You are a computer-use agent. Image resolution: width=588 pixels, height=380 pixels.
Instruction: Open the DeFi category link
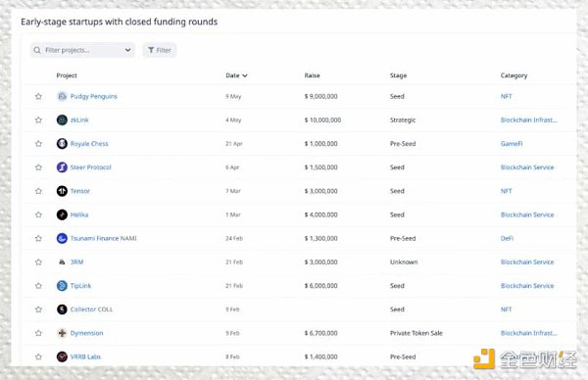(507, 238)
